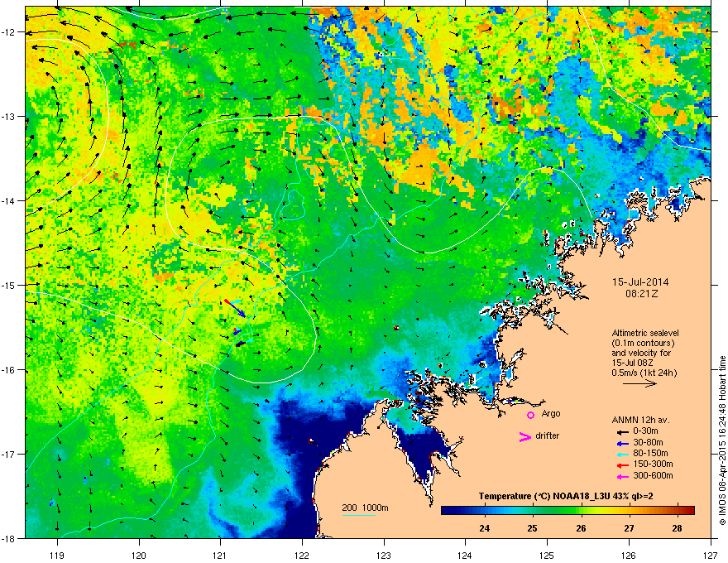Click latitude axis label -13
728x563 pixels.
(9, 117)
